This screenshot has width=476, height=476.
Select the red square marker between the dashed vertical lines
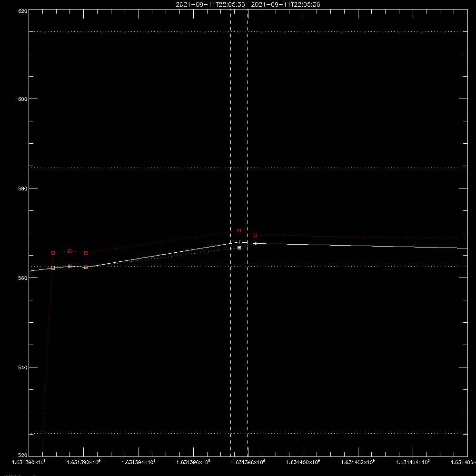[239, 231]
